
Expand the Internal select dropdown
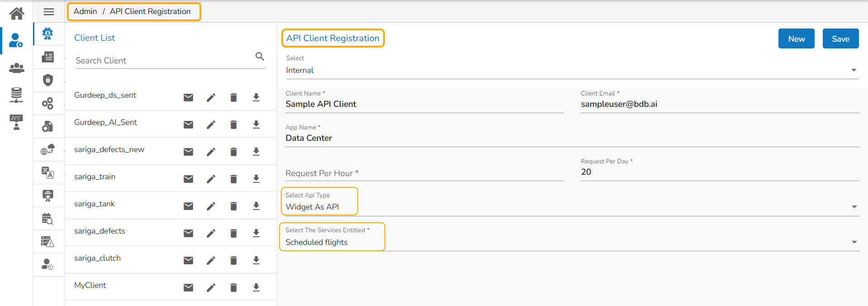click(854, 70)
